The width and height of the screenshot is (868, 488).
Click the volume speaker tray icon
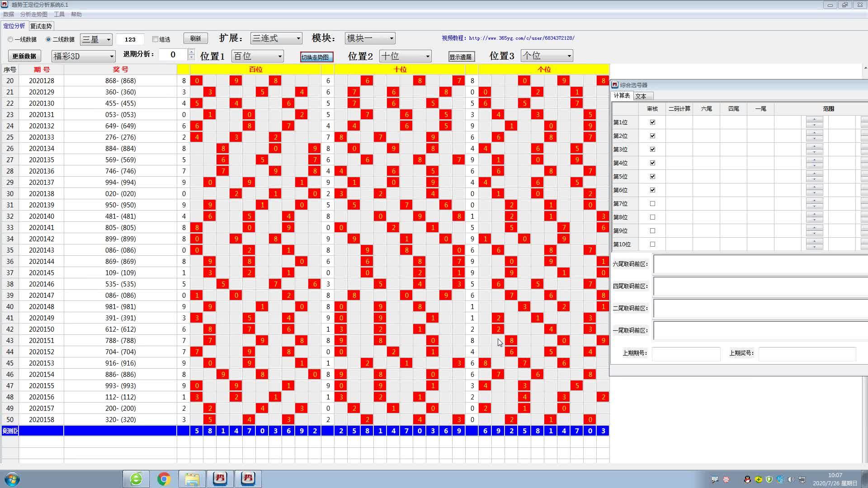tap(791, 479)
